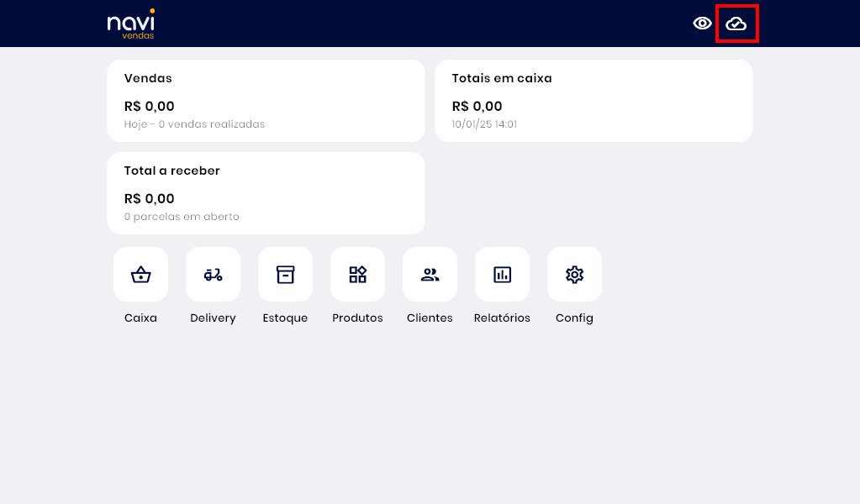
Task: Open the Estoque archive box icon
Action: coord(285,275)
